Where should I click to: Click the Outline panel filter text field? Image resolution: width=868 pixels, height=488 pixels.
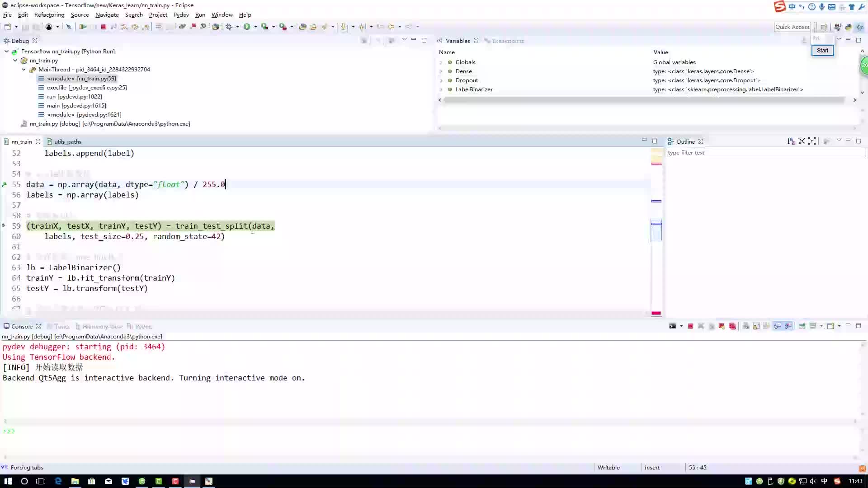point(765,153)
